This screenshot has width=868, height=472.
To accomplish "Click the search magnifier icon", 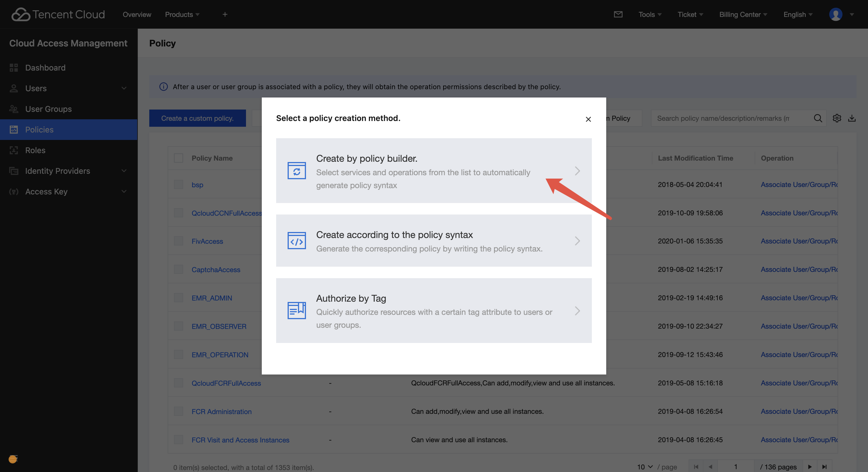I will [x=818, y=118].
